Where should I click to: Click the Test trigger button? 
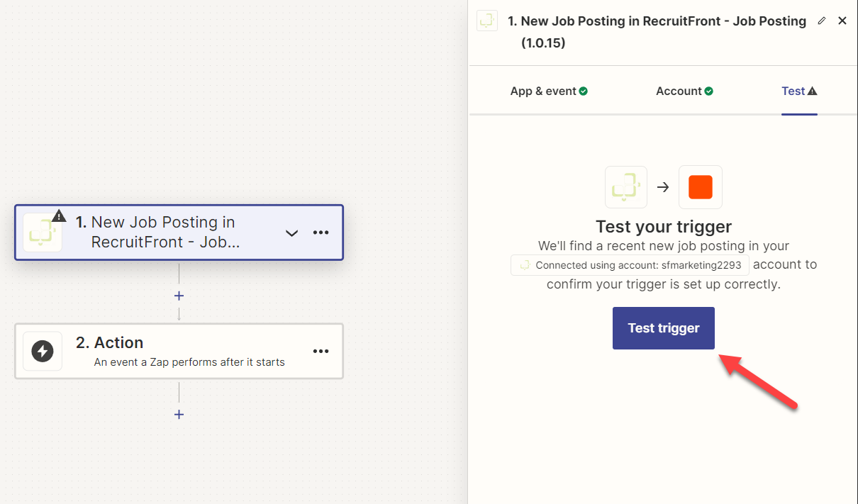(x=664, y=328)
